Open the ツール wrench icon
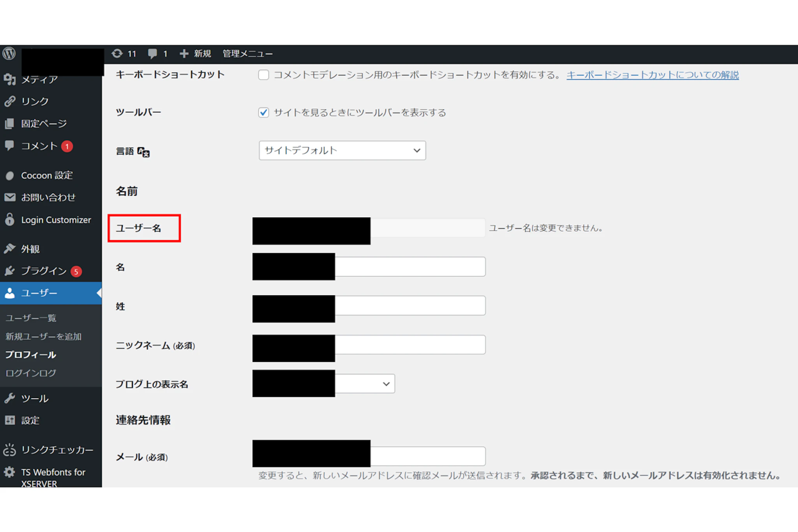798x532 pixels. (x=10, y=398)
